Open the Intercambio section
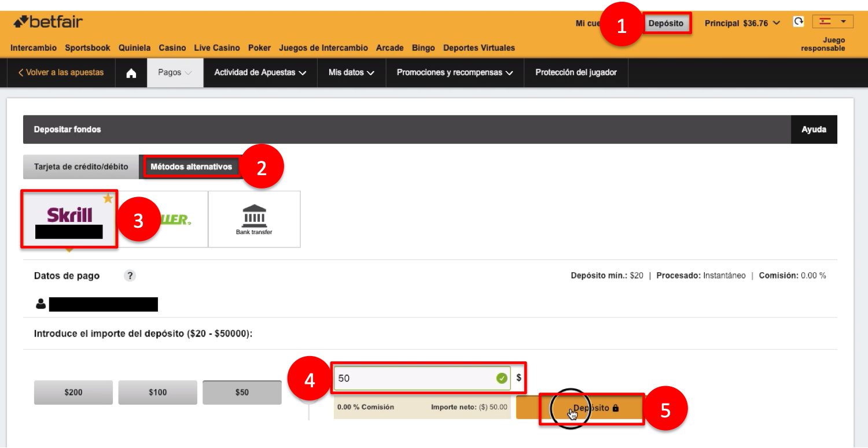The image size is (868, 448). click(34, 48)
